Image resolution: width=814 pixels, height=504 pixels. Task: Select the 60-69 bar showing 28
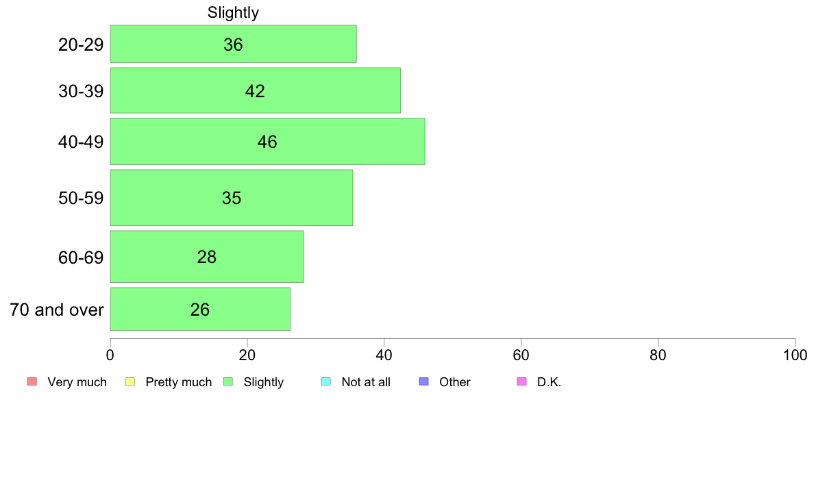click(x=207, y=256)
